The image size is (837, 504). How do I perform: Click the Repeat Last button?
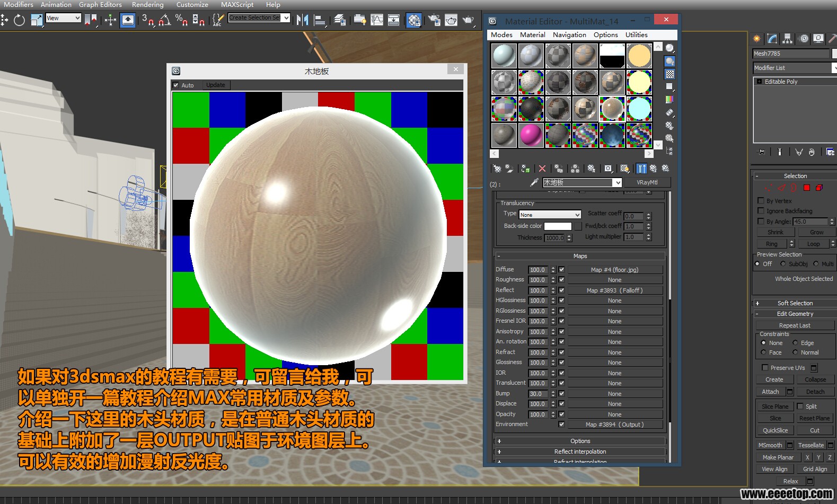pyautogui.click(x=795, y=325)
